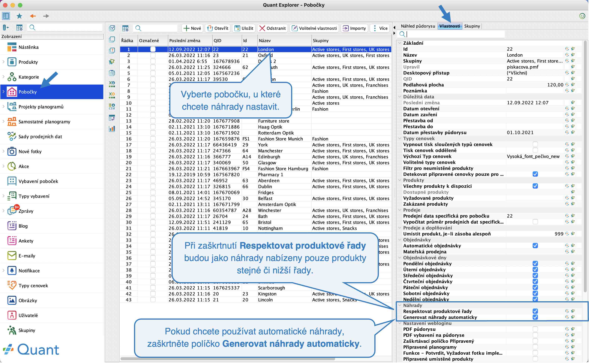Sort by QID column header
This screenshot has width=589, height=364.
pyautogui.click(x=227, y=41)
